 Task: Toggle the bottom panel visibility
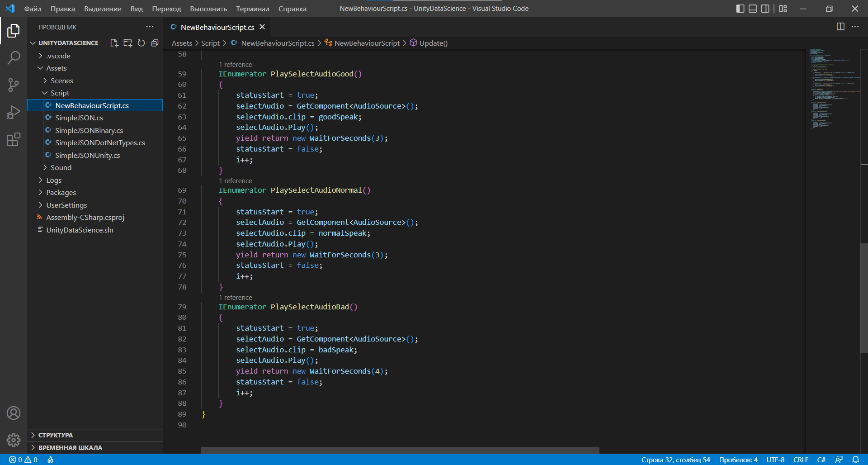pyautogui.click(x=753, y=9)
